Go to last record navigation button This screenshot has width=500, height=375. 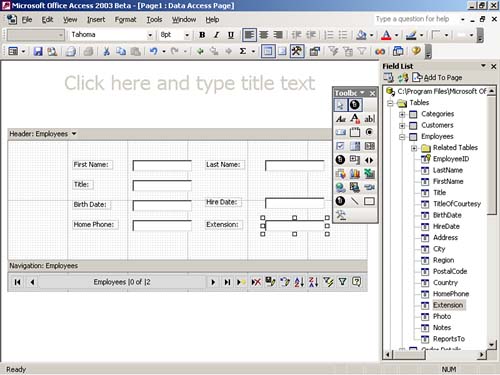tap(227, 282)
